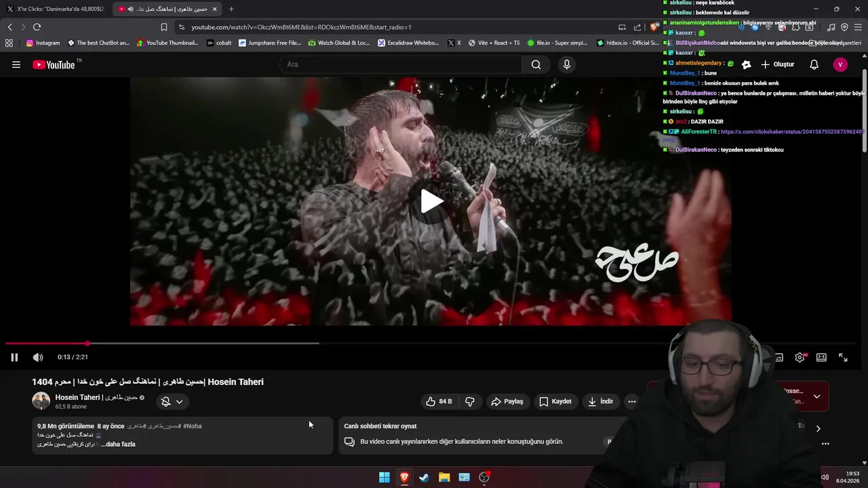Click the #Noha hashtag
Viewport: 868px width, 488px height.
pyautogui.click(x=193, y=426)
